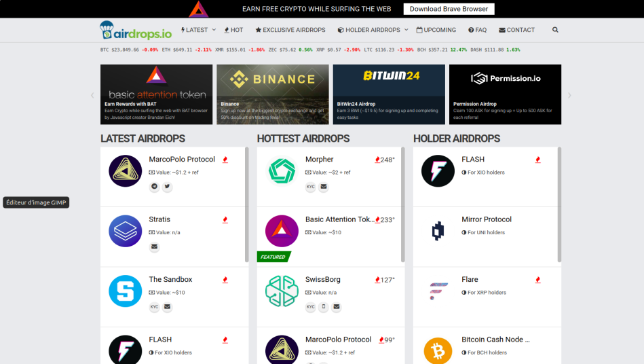Image resolution: width=644 pixels, height=364 pixels.
Task: Open MarcoPolo Protocol logo in Latest Airdrops
Action: tap(126, 171)
